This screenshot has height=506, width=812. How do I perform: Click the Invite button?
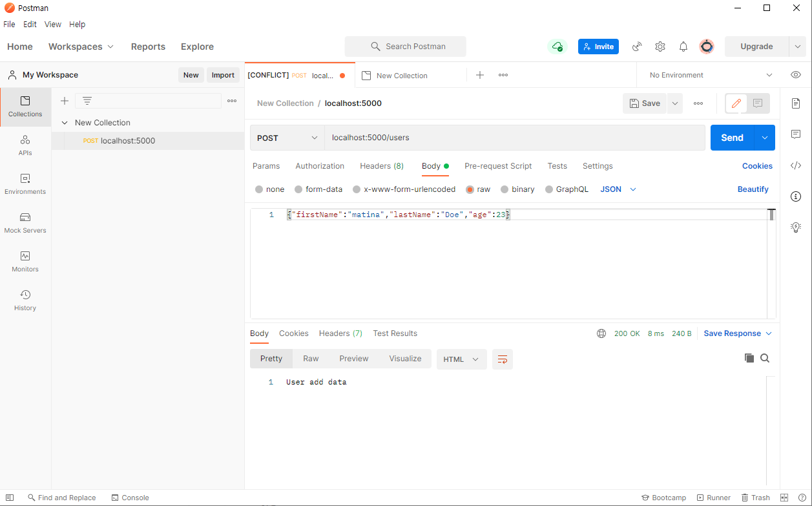click(598, 47)
